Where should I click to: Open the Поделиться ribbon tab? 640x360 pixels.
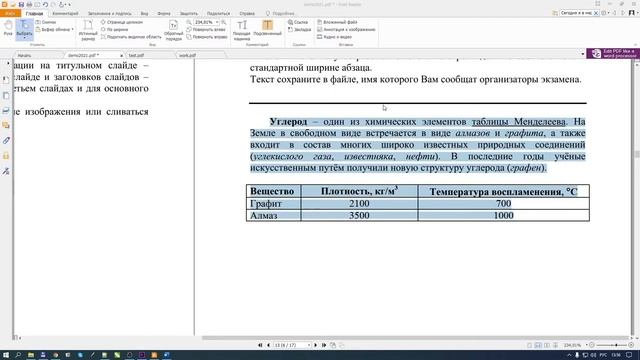tap(218, 13)
